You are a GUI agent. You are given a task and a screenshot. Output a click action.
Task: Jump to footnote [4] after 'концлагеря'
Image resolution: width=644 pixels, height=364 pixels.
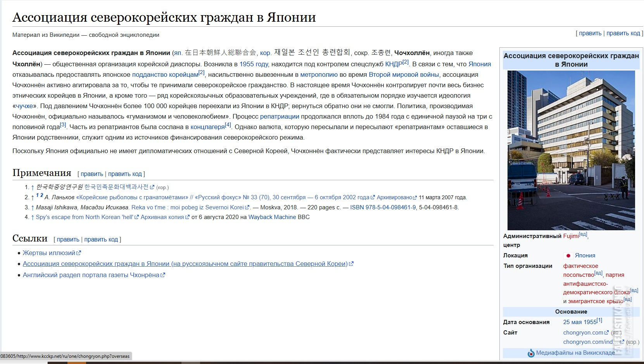tap(228, 125)
